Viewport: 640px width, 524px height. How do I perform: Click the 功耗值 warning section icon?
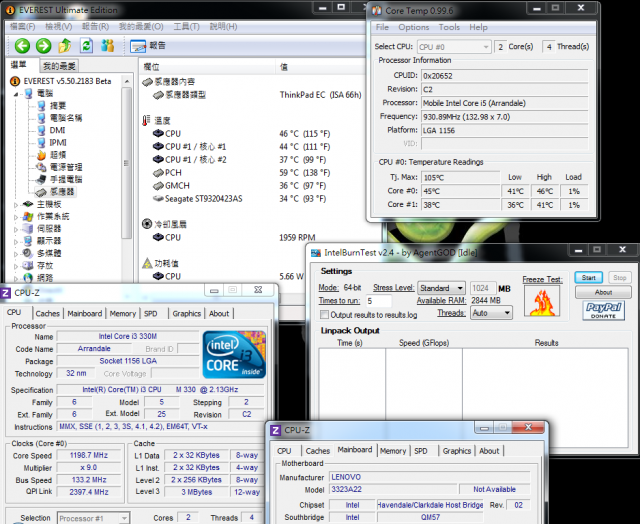[147, 263]
